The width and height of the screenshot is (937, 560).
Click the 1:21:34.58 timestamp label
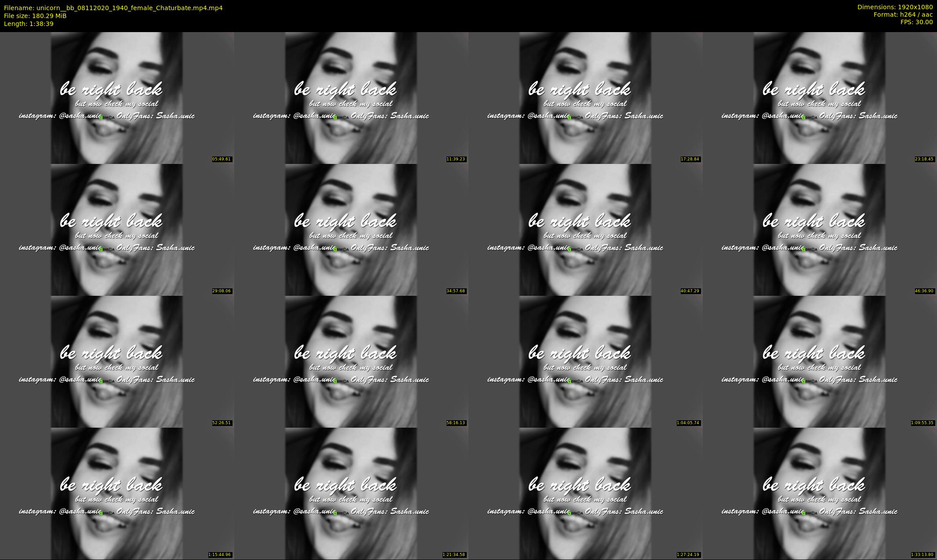(454, 555)
